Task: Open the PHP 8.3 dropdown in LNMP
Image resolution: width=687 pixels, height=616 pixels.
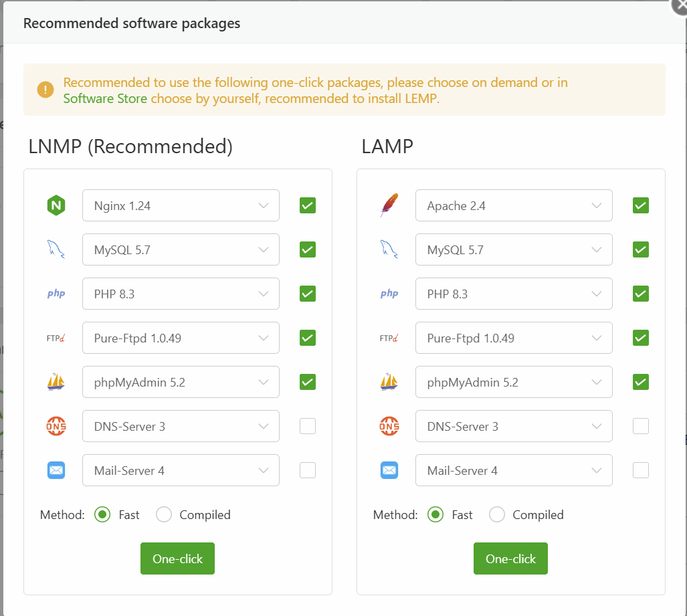Action: pos(181,294)
